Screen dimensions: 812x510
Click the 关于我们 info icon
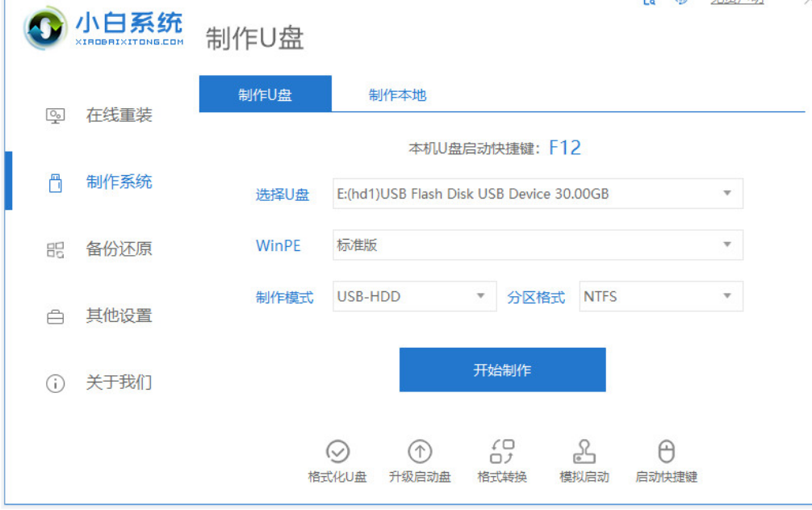56,383
